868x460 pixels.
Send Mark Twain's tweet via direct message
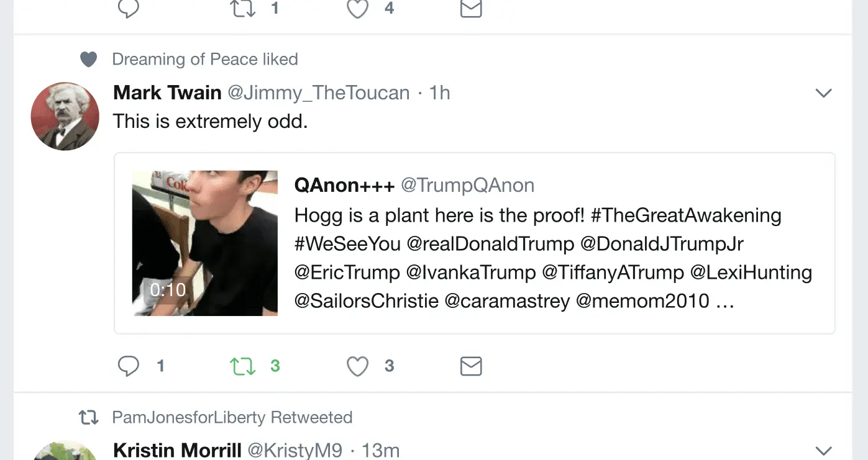click(471, 366)
